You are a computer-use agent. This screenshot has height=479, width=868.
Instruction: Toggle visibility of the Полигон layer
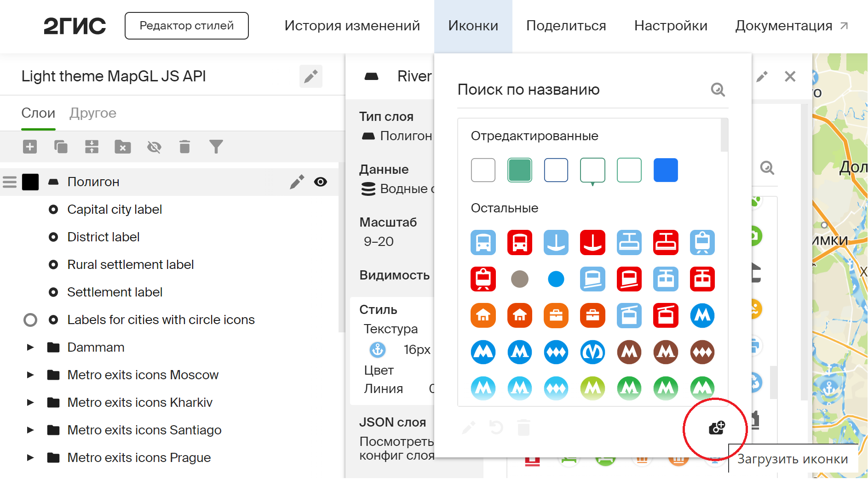click(321, 182)
